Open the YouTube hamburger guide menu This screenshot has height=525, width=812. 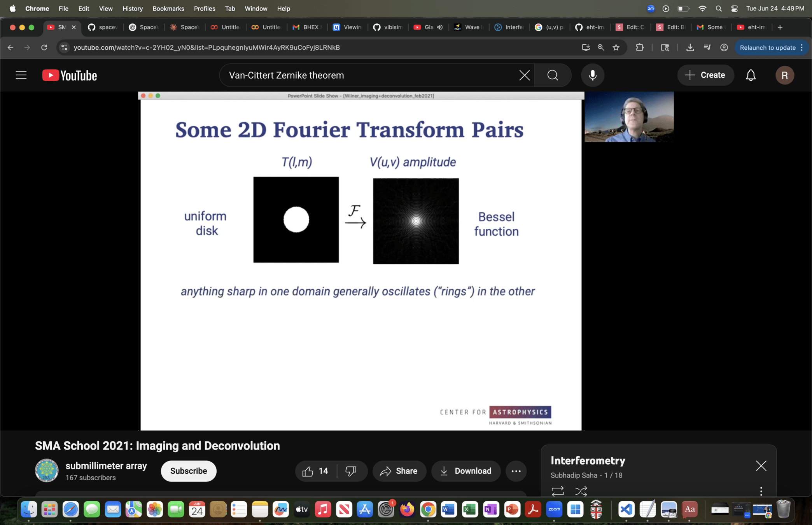[21, 75]
